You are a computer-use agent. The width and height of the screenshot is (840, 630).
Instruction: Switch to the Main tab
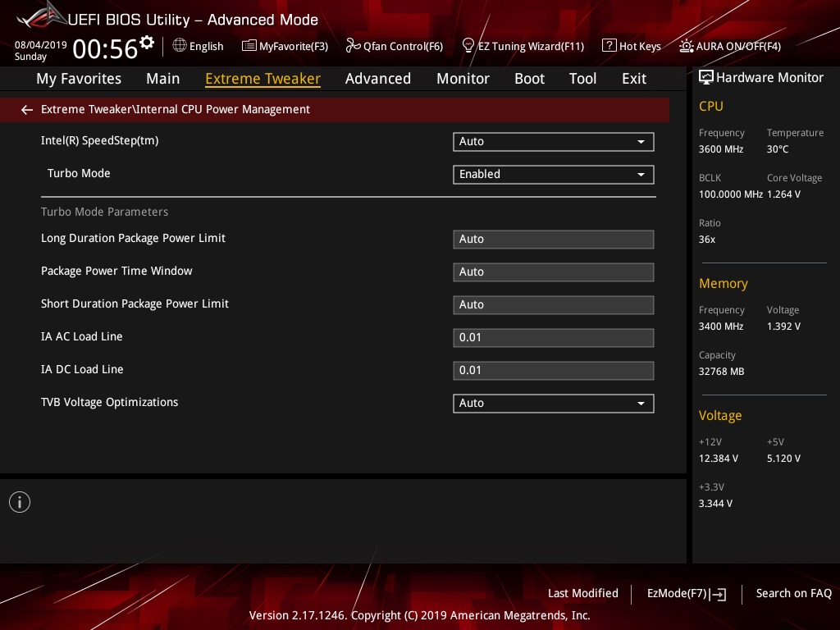pyautogui.click(x=163, y=79)
